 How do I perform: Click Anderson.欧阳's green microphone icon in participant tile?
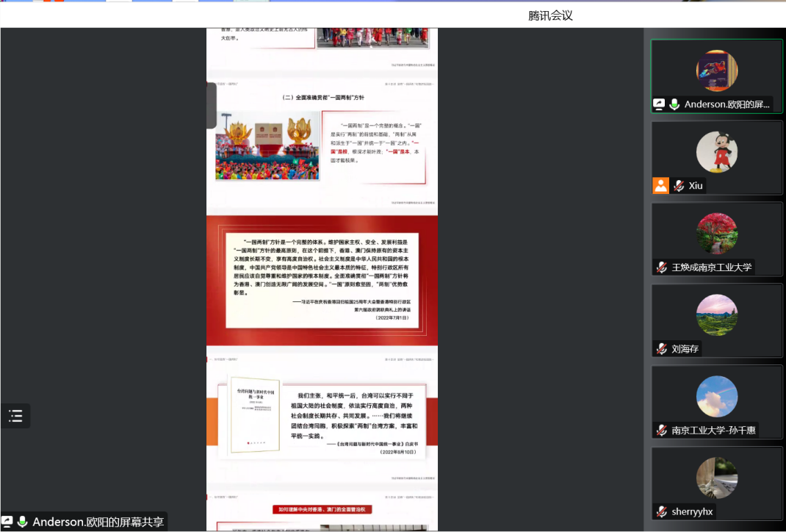(674, 104)
